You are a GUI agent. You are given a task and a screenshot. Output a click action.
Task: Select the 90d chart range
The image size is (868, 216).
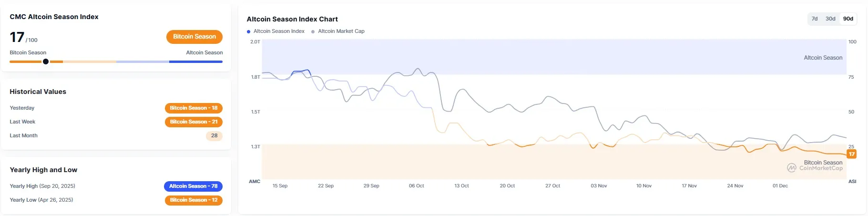(x=848, y=19)
